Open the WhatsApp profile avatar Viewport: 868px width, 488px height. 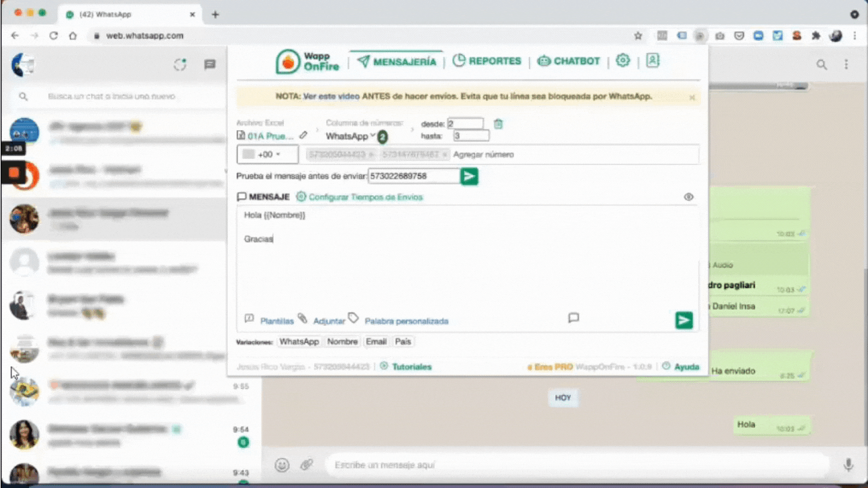24,64
